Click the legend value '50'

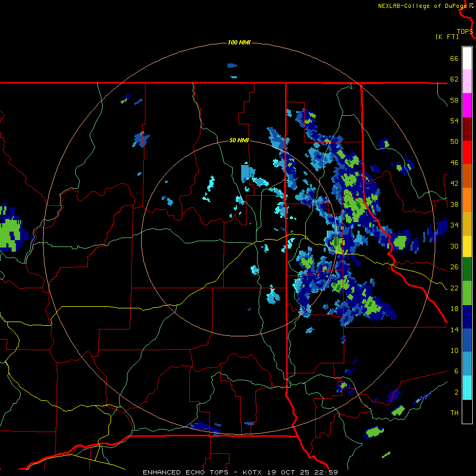click(454, 142)
